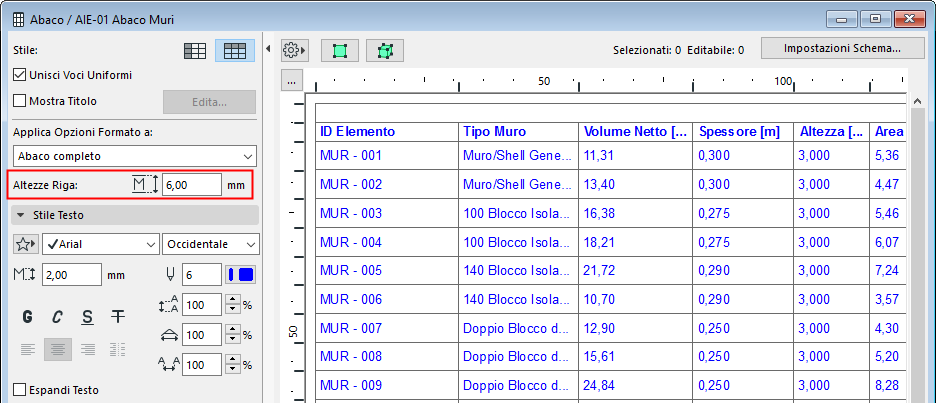Open Abaco completo dropdown
Viewport: 936px width, 403px height.
click(135, 156)
